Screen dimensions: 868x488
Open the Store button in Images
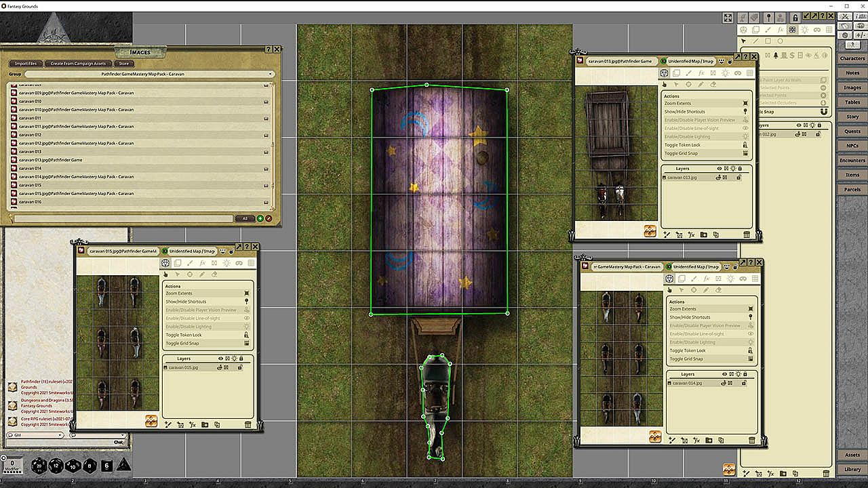[123, 64]
